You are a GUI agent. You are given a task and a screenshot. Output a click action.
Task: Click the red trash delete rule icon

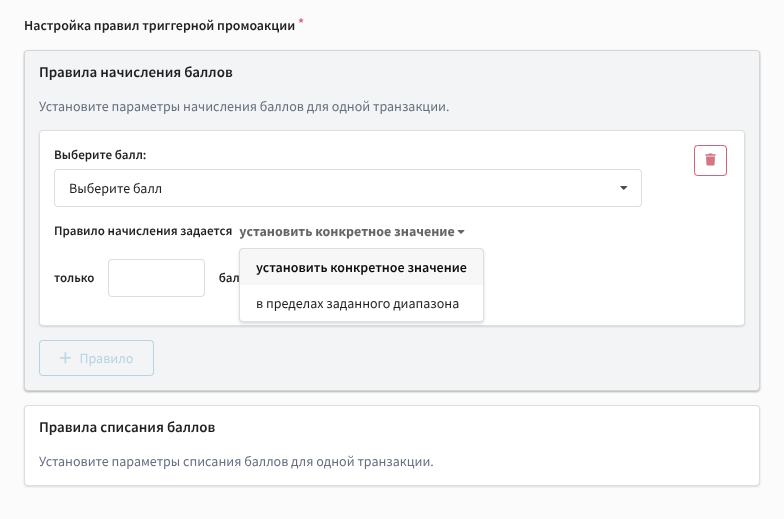pyautogui.click(x=710, y=160)
